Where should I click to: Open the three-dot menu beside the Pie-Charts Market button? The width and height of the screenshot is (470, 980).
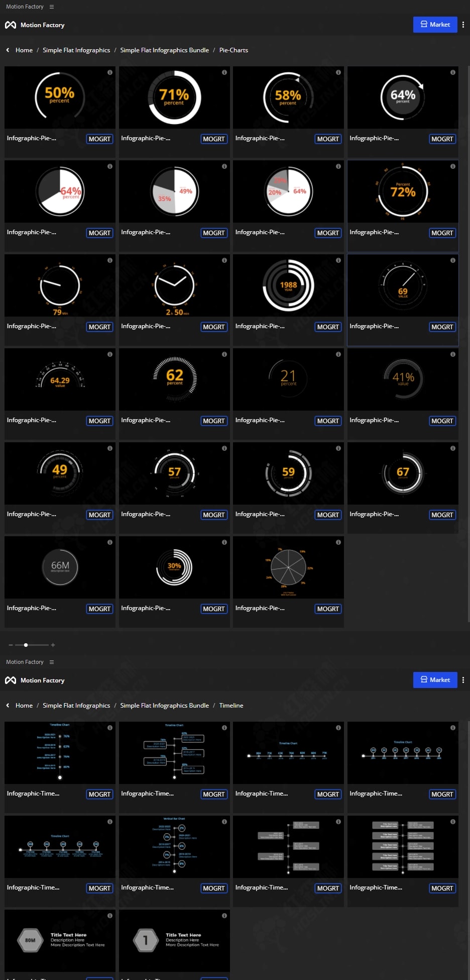click(463, 25)
